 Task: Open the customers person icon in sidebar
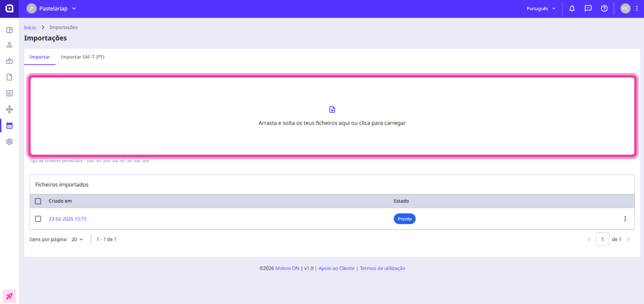pyautogui.click(x=9, y=45)
